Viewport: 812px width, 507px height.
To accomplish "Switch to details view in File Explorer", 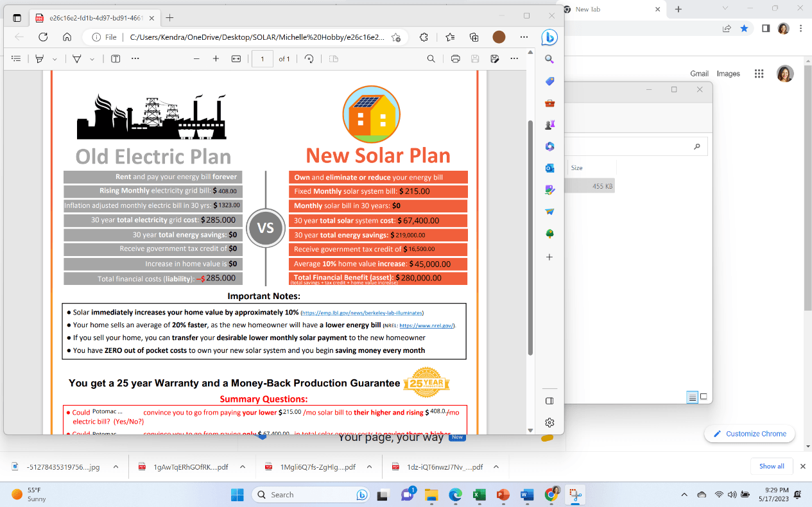I will pos(693,397).
